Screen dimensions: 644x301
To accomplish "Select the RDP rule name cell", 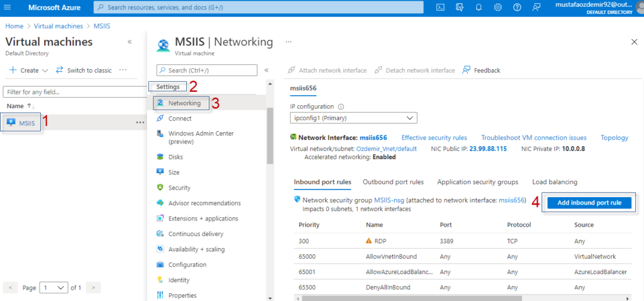I will coord(380,241).
